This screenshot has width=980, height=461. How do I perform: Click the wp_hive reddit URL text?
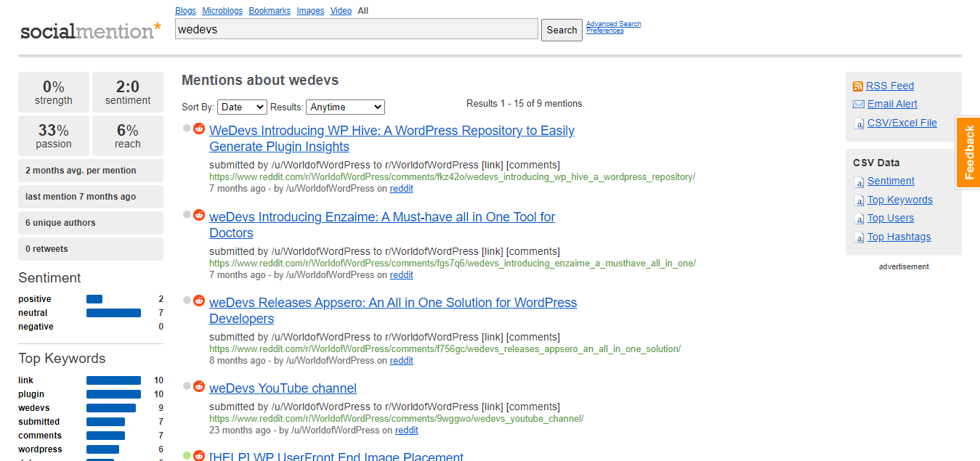(x=452, y=177)
